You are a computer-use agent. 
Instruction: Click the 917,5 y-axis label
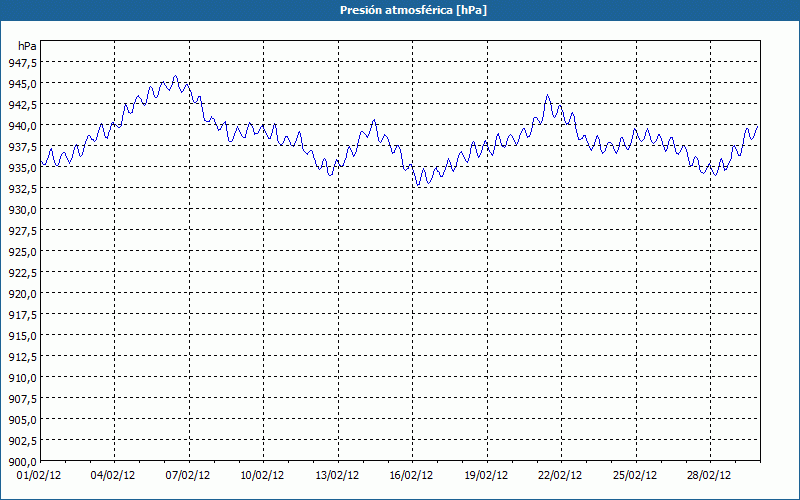22,315
